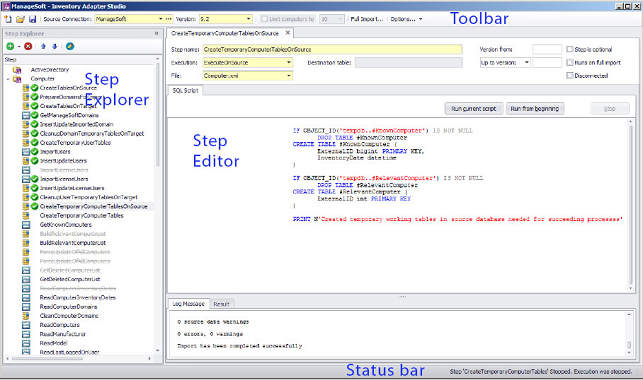Click the Save disk icon in toolbar
Image resolution: width=643 pixels, height=380 pixels.
click(32, 19)
